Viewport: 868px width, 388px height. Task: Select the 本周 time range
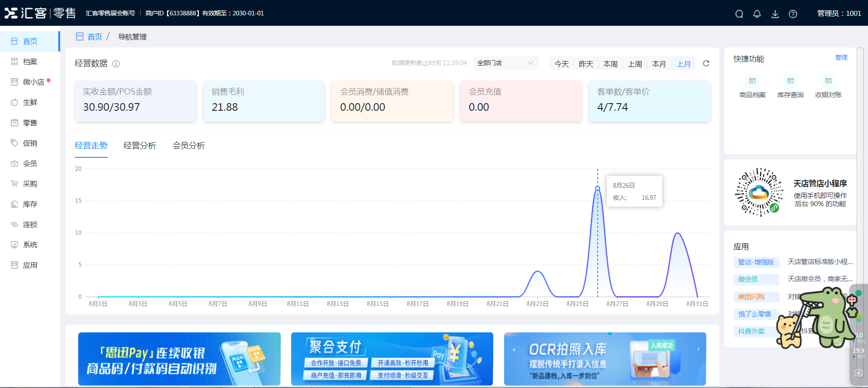tap(610, 64)
